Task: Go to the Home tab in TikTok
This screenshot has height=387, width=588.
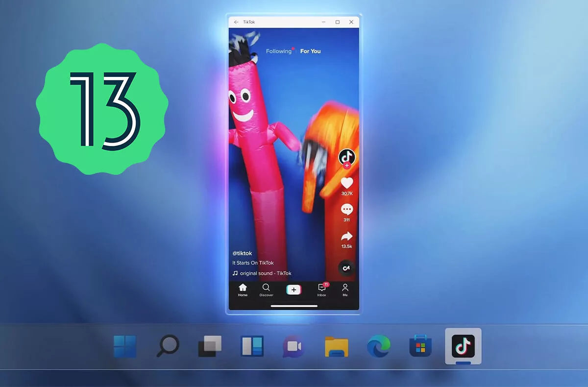Action: click(243, 290)
